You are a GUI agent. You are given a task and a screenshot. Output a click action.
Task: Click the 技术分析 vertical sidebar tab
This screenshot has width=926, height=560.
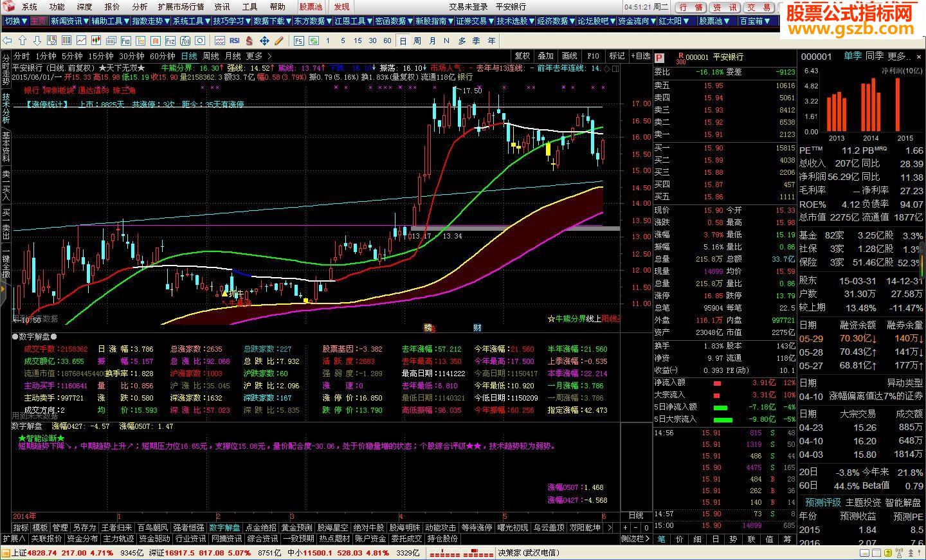click(x=6, y=108)
